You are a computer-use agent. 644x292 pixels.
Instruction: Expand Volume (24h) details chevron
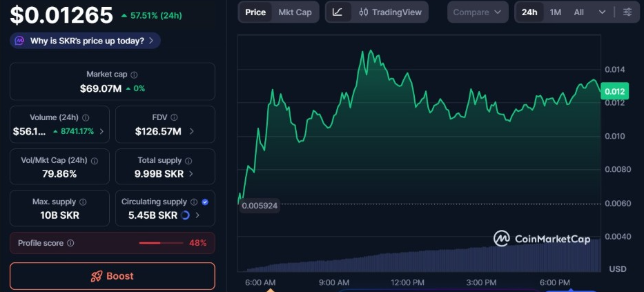[x=101, y=131]
